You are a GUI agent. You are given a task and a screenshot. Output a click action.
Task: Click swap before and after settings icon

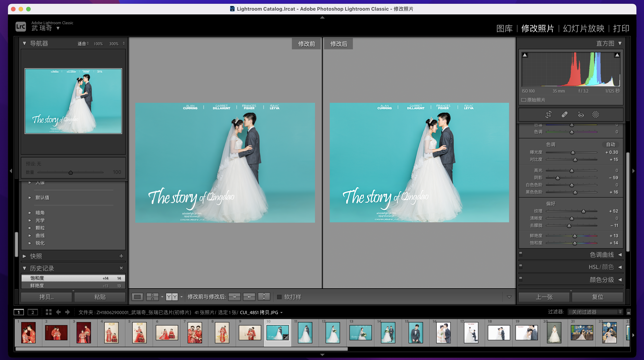(264, 297)
